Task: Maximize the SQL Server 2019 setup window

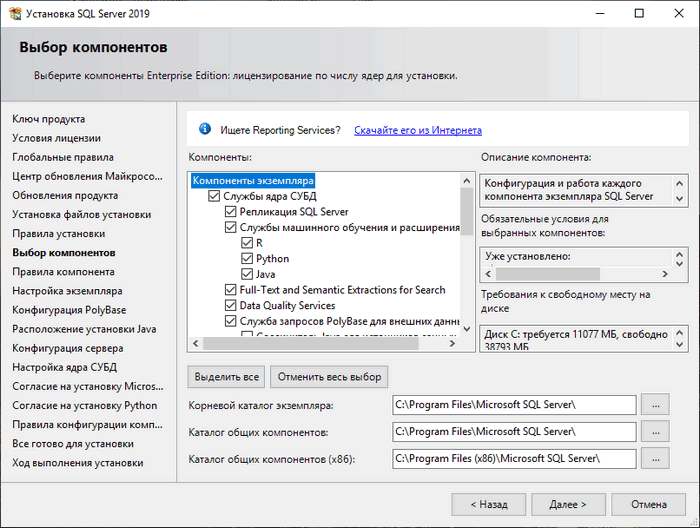Action: tap(639, 13)
